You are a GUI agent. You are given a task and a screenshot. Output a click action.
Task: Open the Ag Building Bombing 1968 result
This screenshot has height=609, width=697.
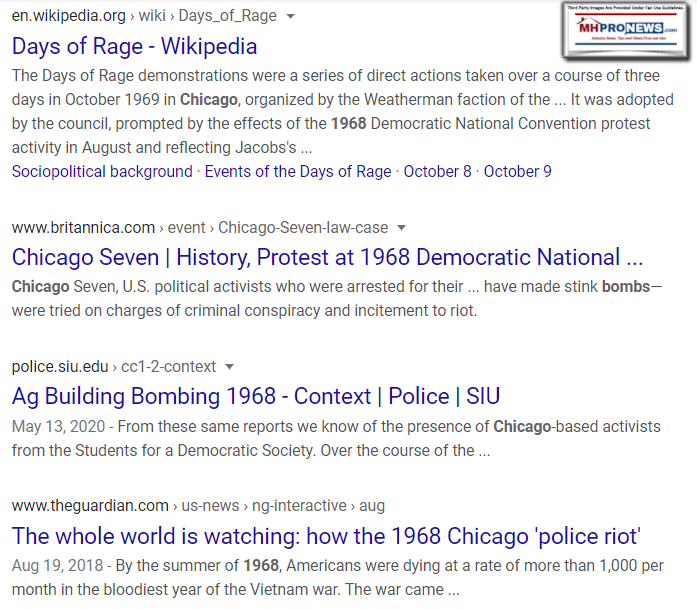256,396
